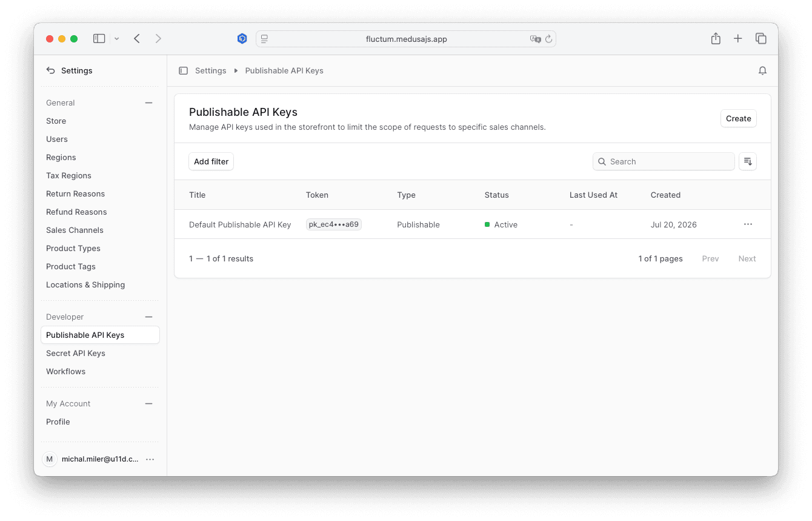Click Publishable API Keys breadcrumb
Viewport: 812px width, 521px height.
click(x=284, y=70)
